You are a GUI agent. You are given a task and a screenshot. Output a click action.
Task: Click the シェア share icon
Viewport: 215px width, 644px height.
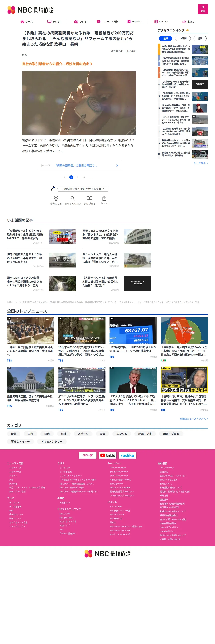[104, 198]
